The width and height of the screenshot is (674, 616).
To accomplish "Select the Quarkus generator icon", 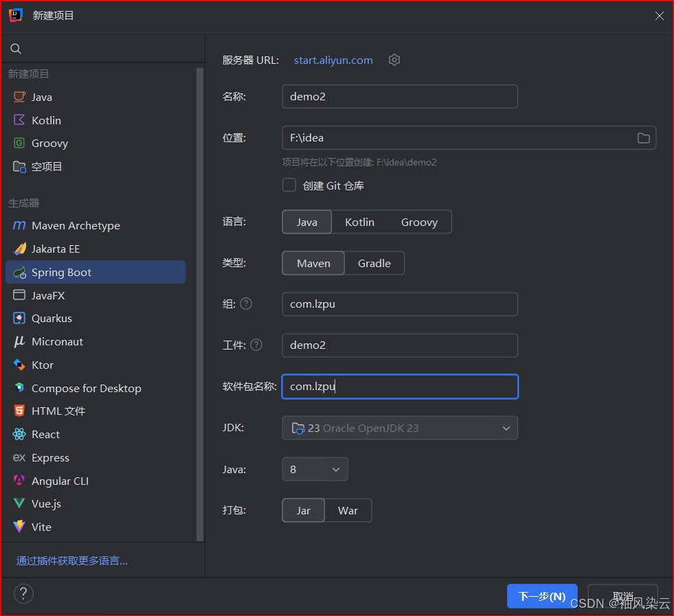I will point(19,319).
